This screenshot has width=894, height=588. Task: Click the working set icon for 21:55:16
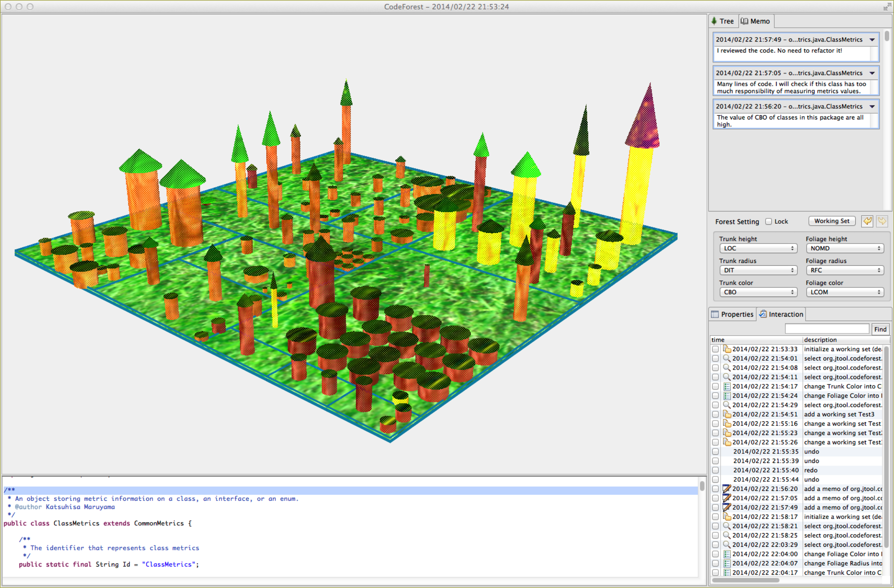[x=727, y=423]
